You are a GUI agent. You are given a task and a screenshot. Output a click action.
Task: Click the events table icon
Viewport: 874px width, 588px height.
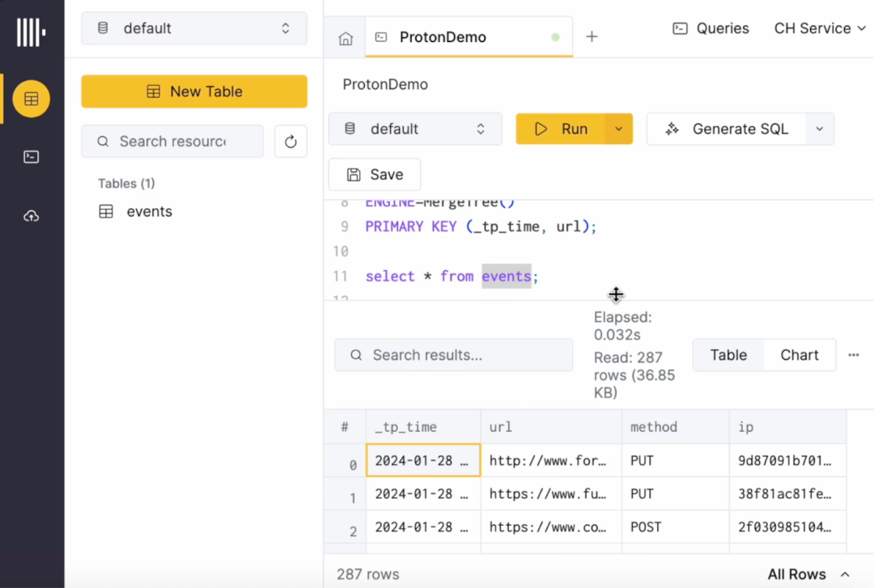[106, 212]
